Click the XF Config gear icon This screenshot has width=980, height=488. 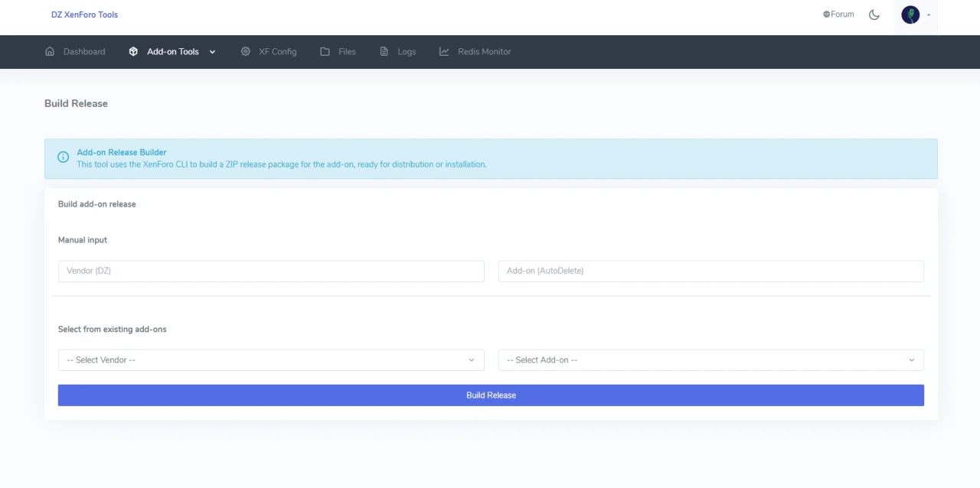coord(246,52)
